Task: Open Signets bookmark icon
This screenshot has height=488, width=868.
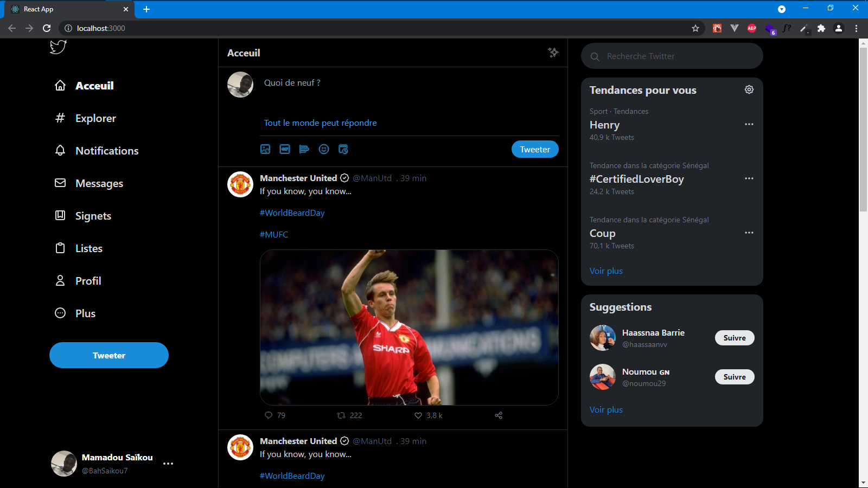Action: tap(60, 215)
